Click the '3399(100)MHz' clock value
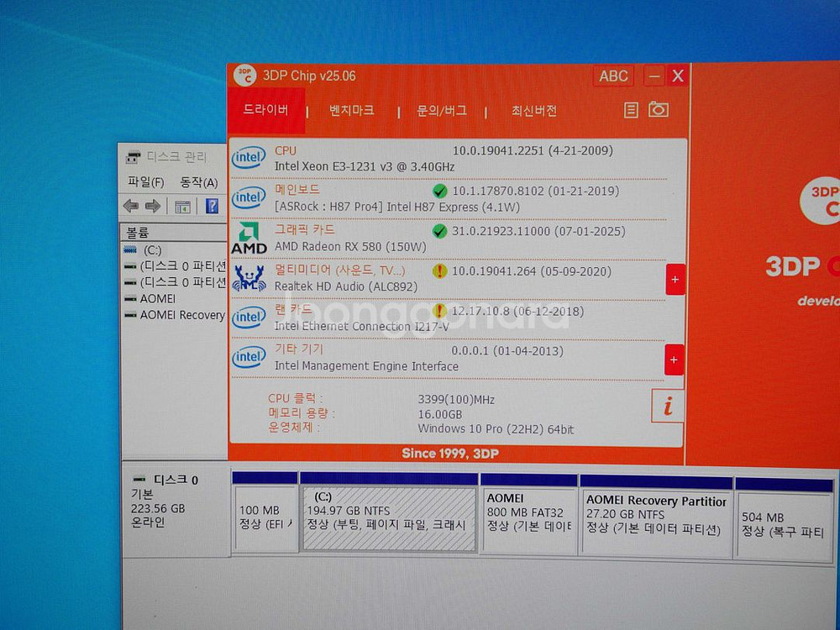 pyautogui.click(x=456, y=400)
